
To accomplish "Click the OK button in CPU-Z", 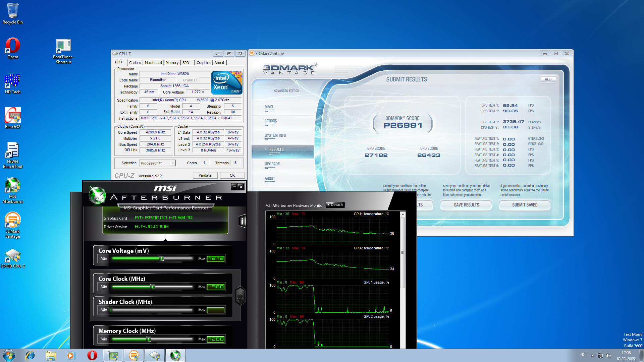I will click(232, 175).
